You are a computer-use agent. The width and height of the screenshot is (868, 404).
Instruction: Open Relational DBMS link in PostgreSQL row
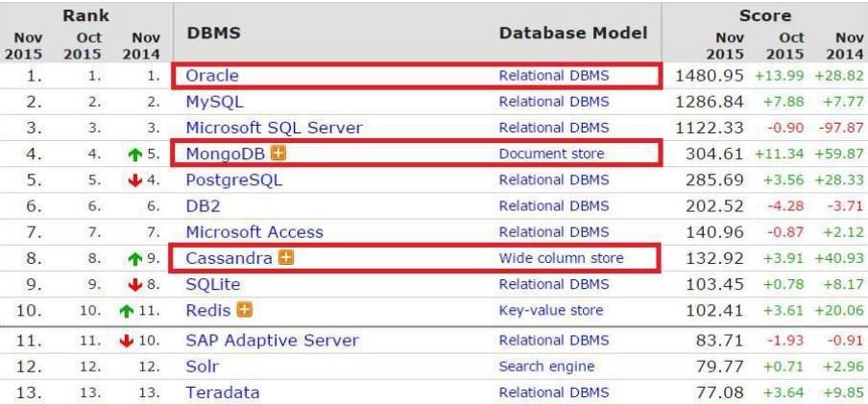click(554, 180)
